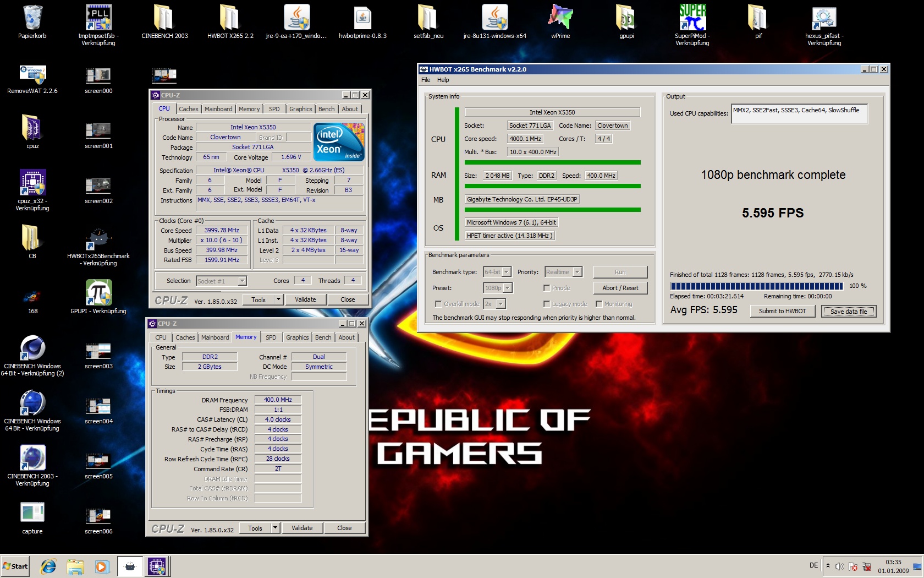Open tmptmpsetfsb shortcut icon
924x578 pixels.
click(98, 18)
